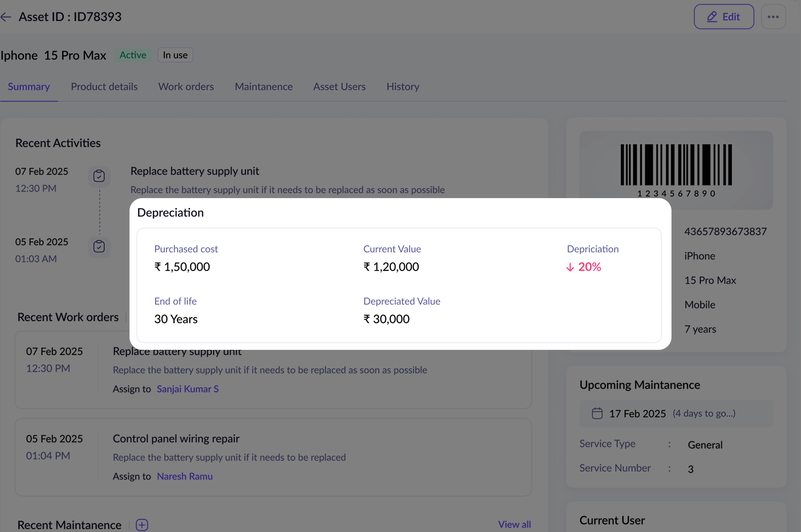
Task: Switch to the Product details tab
Action: [104, 87]
